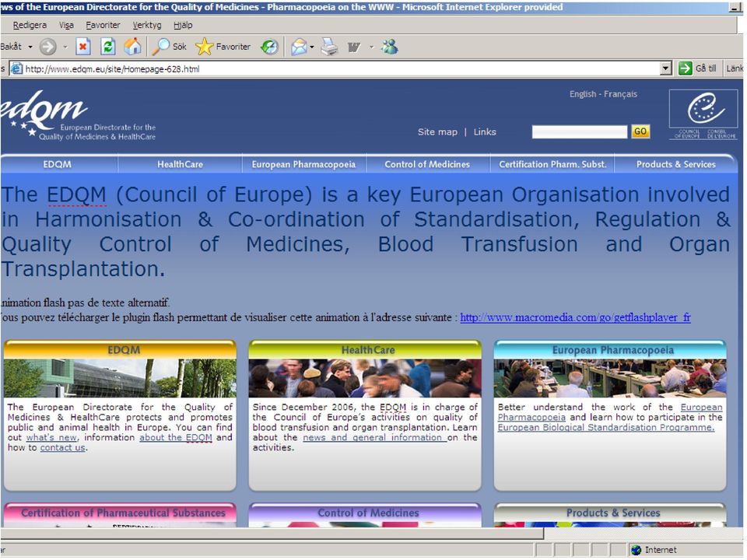
Task: Select the EDQM navigation tab
Action: tap(57, 164)
